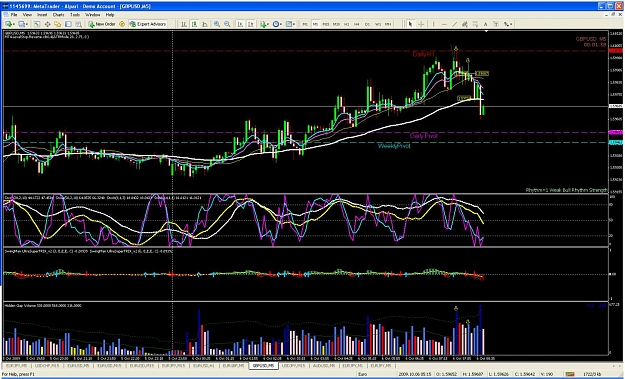The image size is (625, 379).
Task: Open the Indicators list dropdown
Action: [265, 24]
